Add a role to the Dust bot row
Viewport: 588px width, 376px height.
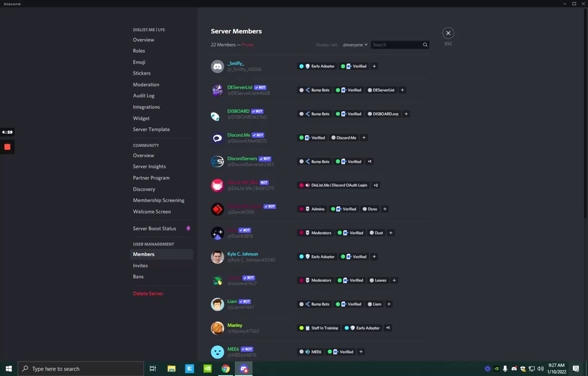(391, 233)
